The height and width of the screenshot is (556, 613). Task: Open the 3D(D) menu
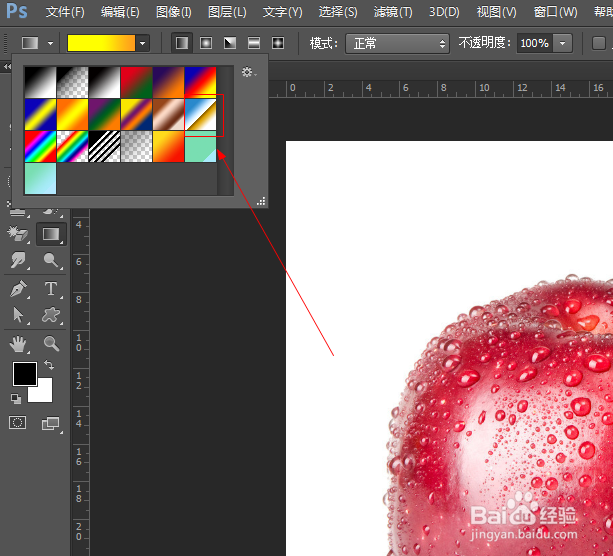pos(444,12)
